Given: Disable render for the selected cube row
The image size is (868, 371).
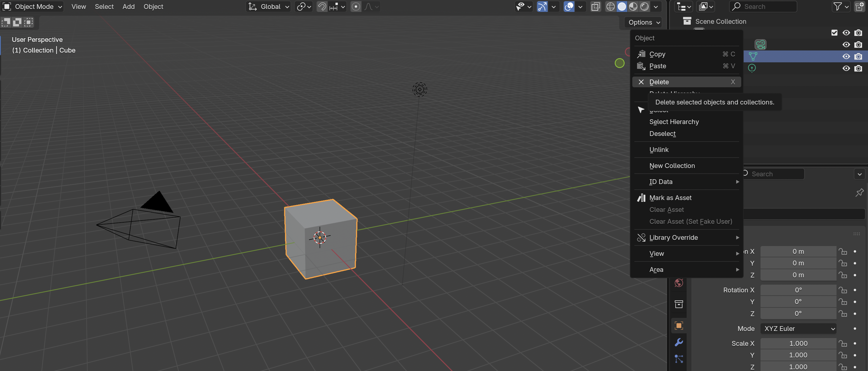Looking at the screenshot, I should point(858,56).
